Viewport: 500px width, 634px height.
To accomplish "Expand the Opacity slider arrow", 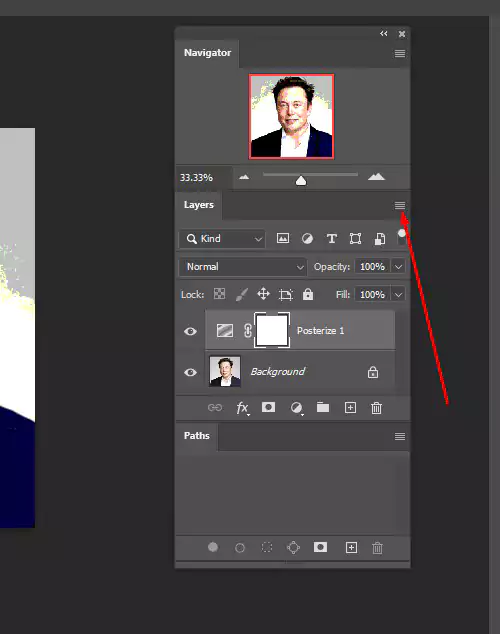I will click(x=398, y=267).
